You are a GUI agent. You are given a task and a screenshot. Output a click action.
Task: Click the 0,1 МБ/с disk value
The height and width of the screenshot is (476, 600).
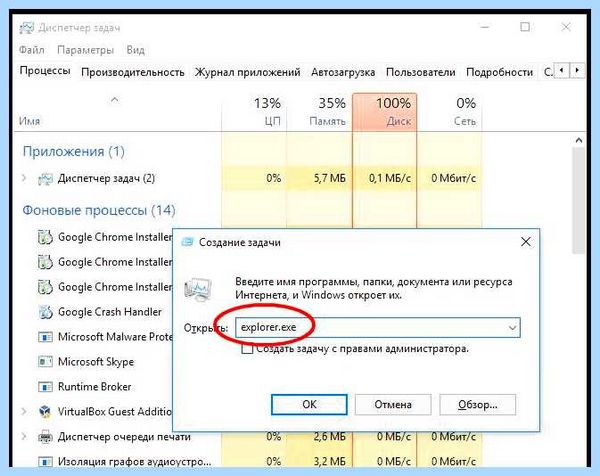(x=390, y=178)
